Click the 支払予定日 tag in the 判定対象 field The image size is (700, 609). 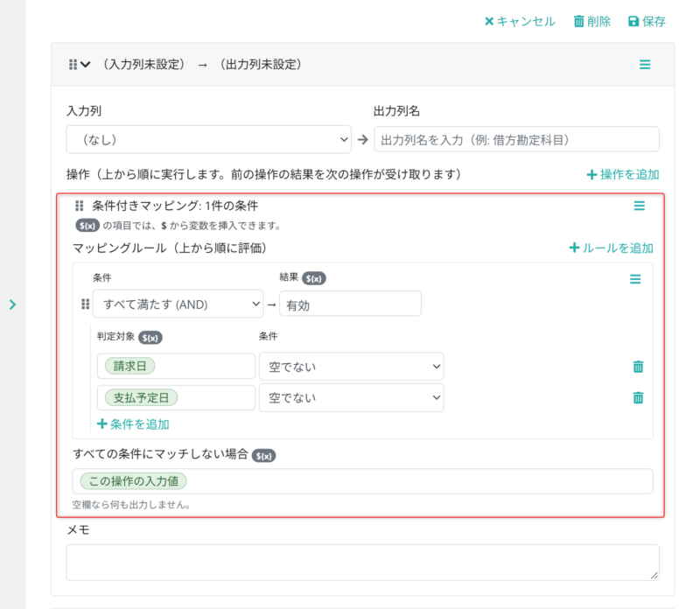click(141, 398)
